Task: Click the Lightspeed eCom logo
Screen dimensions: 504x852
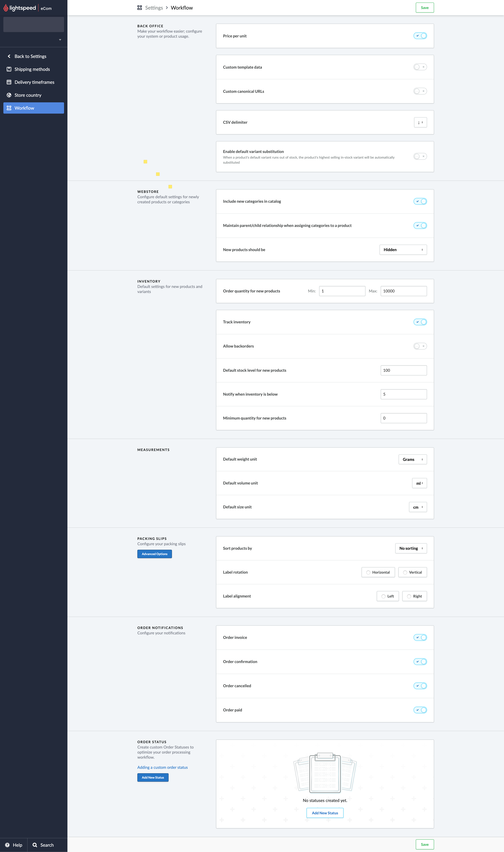Action: coord(28,8)
